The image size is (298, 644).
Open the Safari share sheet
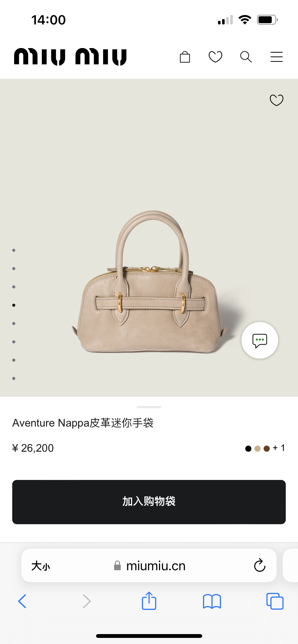click(149, 601)
